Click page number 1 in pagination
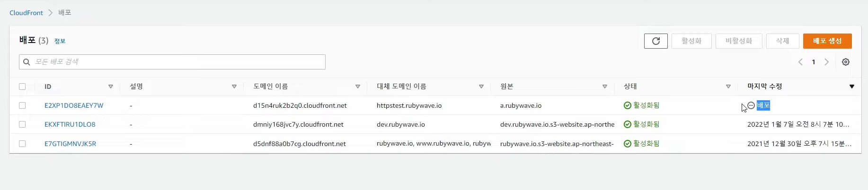 click(814, 62)
